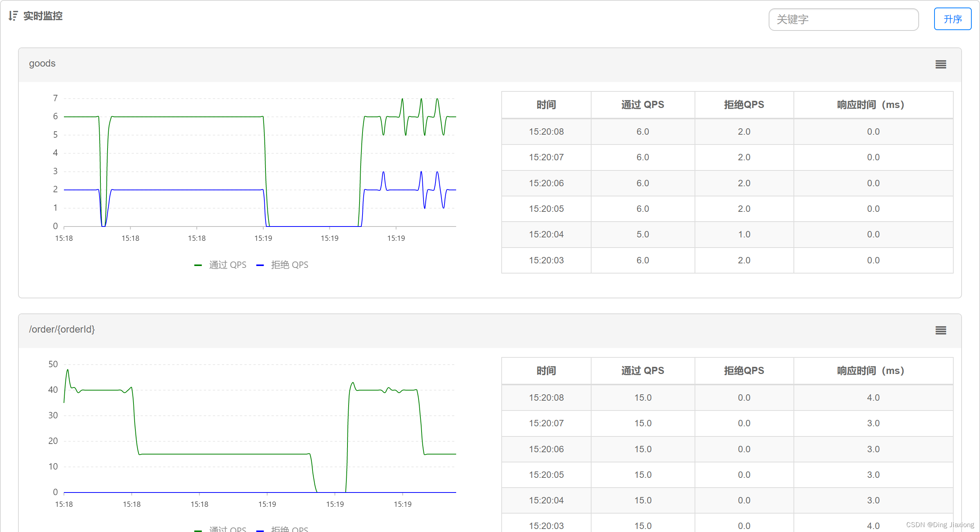
Task: Select 15:20:06 row time in order table
Action: (546, 449)
